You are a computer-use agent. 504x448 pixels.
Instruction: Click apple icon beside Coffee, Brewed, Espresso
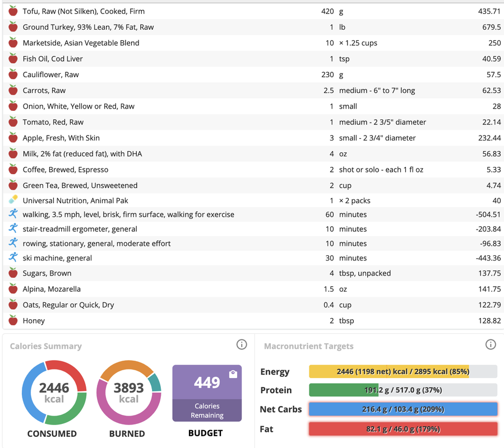[13, 169]
